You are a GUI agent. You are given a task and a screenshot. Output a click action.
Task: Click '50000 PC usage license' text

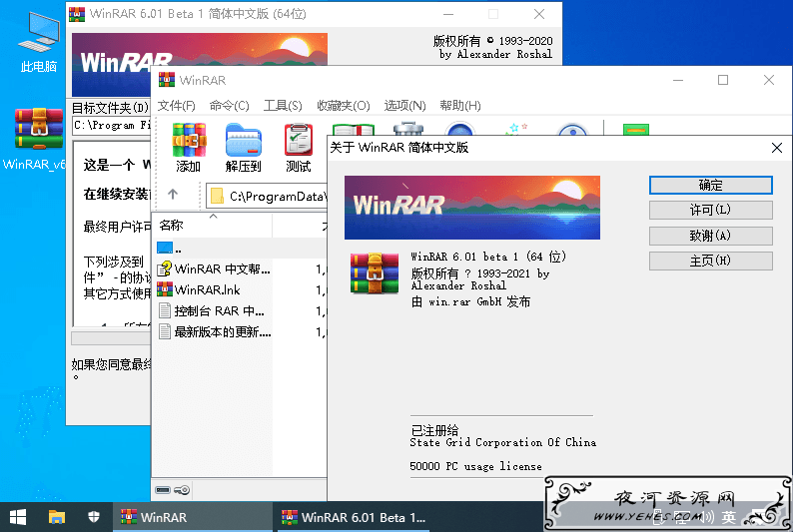pos(475,466)
